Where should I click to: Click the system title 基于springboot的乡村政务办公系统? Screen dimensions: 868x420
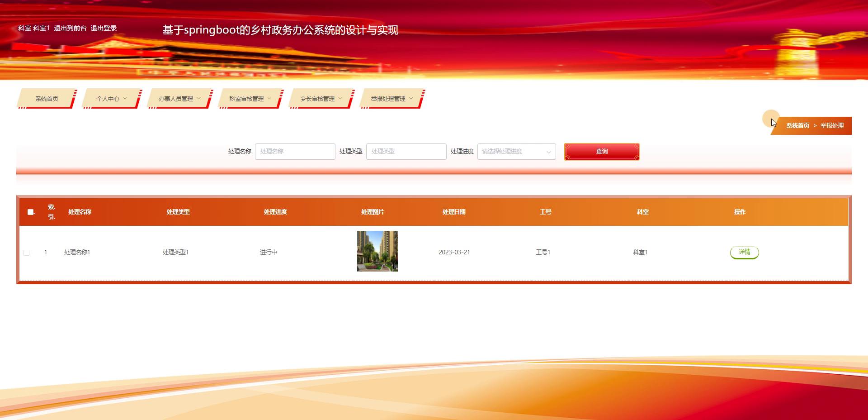click(x=280, y=30)
